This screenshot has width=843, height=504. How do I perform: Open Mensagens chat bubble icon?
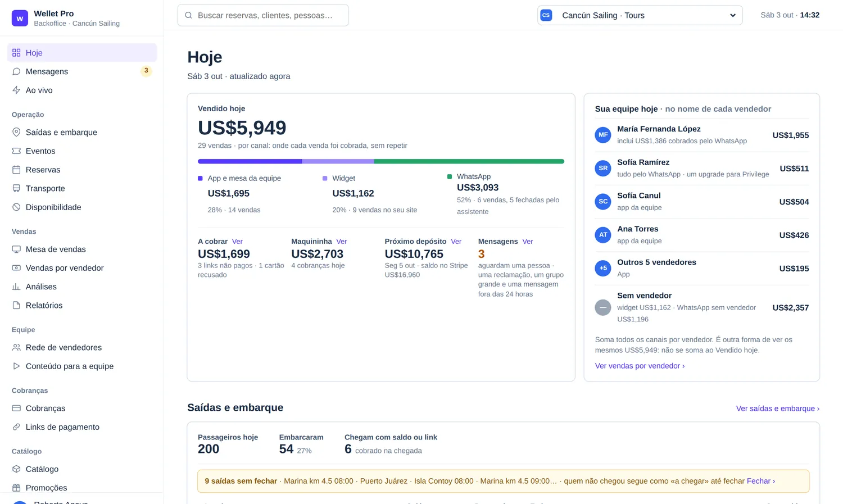[16, 71]
